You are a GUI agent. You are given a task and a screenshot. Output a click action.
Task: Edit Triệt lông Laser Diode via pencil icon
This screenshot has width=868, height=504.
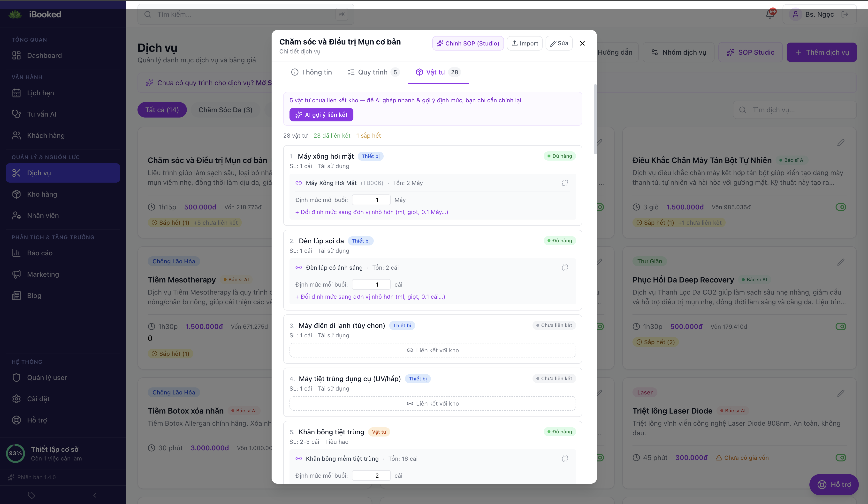point(841,393)
